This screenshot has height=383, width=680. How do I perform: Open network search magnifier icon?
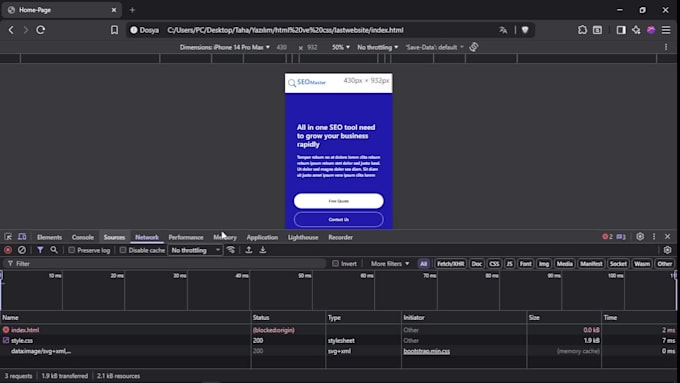pos(54,250)
